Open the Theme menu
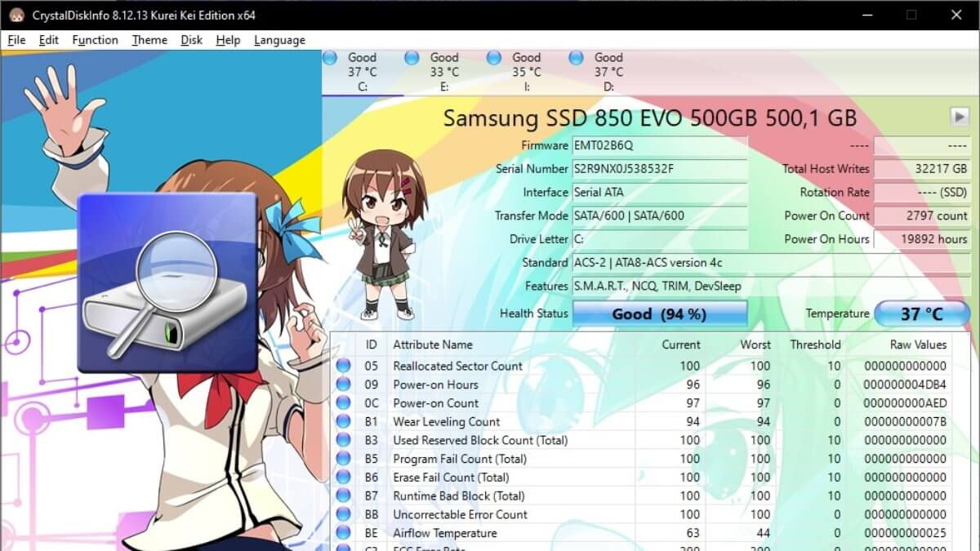This screenshot has height=551, width=980. click(149, 40)
